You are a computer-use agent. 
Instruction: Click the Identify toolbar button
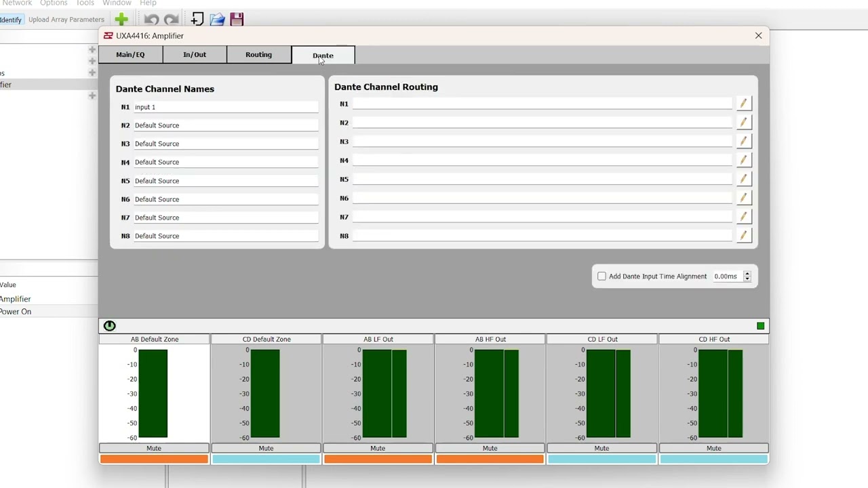click(10, 20)
